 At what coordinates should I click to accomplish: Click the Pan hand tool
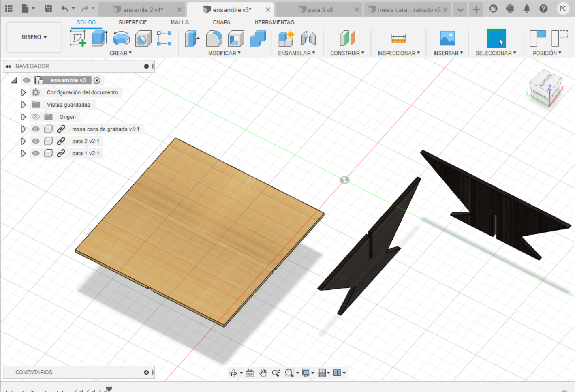tap(263, 373)
